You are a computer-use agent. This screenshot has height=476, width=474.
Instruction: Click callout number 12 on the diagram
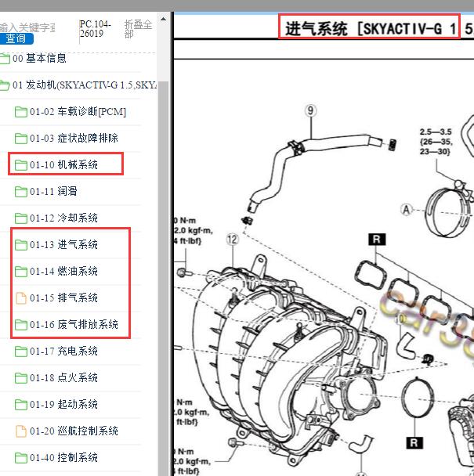[x=233, y=240]
